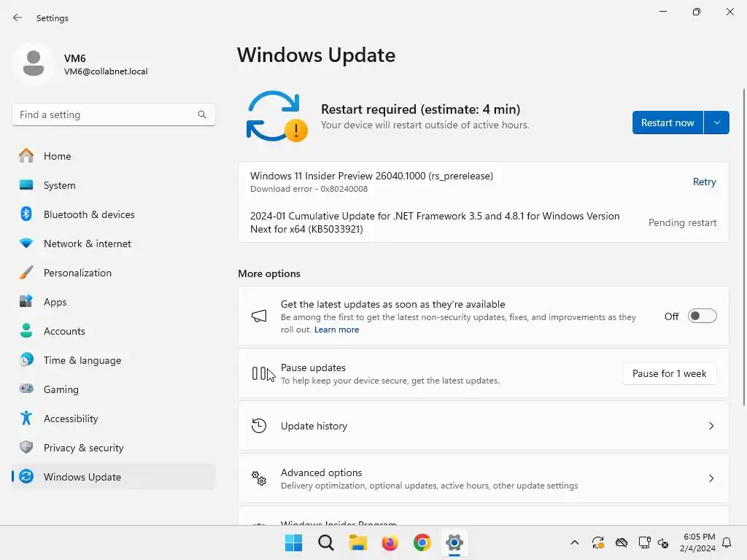747x560 pixels.
Task: Click the Windows Update sync icon in sidebar
Action: [x=26, y=476]
